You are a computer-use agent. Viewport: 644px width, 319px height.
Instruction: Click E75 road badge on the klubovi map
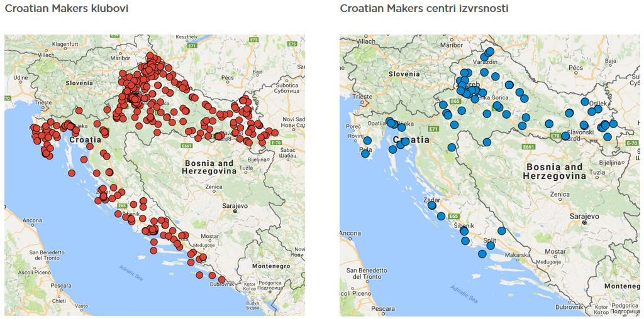(x=292, y=43)
